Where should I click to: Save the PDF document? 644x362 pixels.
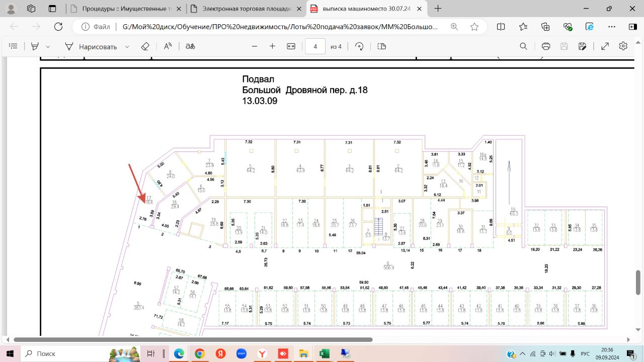(564, 46)
